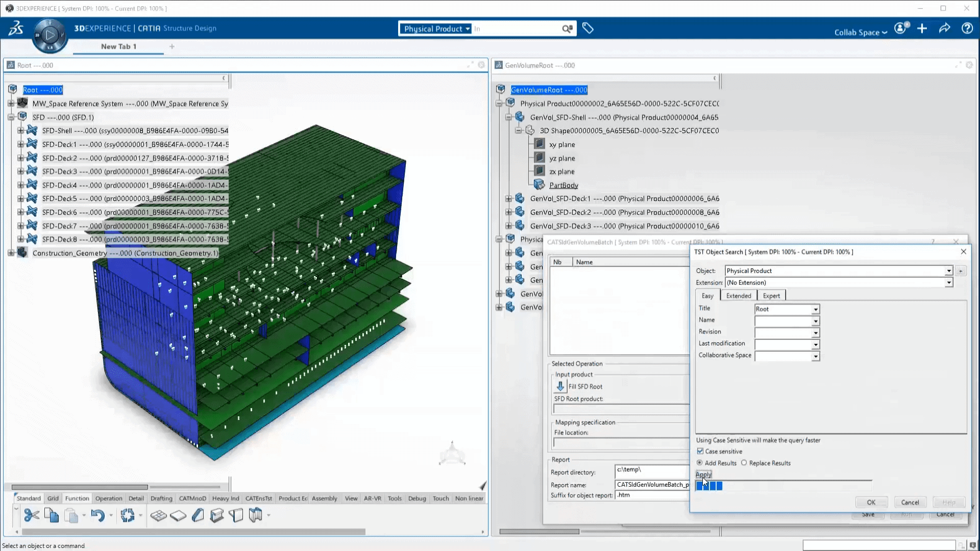This screenshot has height=551, width=980.
Task: Click the Suffix for object report field
Action: 652,495
